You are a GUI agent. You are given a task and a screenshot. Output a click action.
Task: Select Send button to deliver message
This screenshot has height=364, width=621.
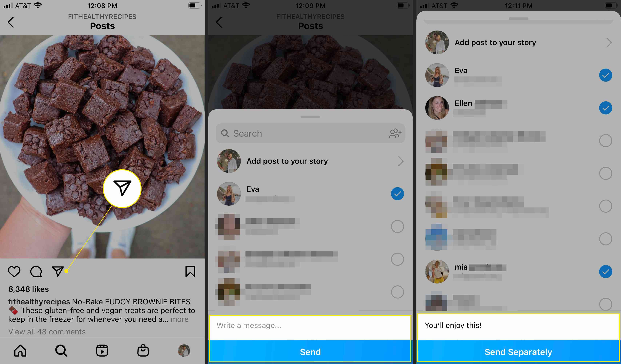point(310,352)
